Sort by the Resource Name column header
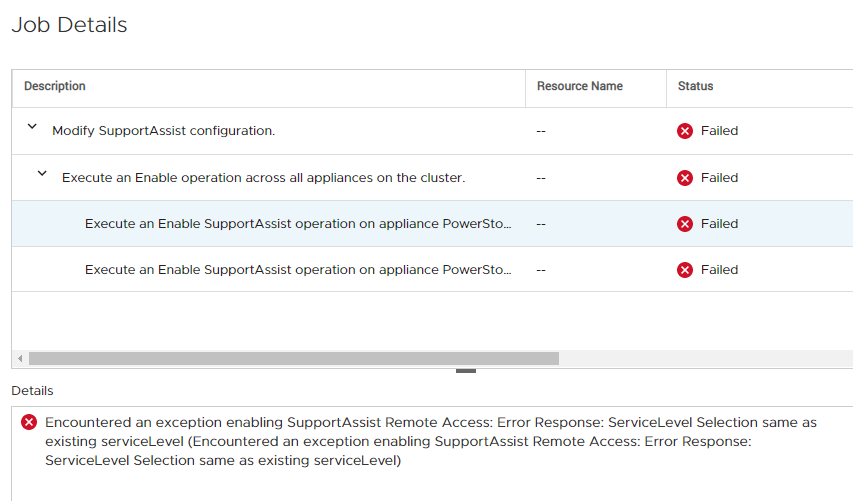 (x=580, y=87)
